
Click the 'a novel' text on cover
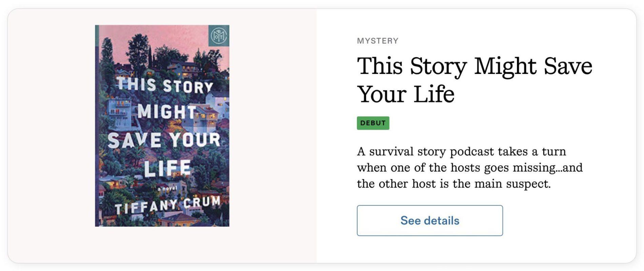(167, 189)
